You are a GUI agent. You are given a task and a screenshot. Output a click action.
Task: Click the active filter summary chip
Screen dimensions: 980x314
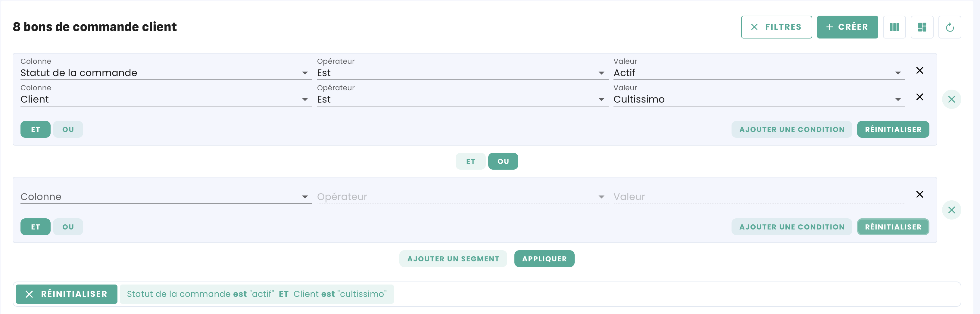click(x=256, y=294)
